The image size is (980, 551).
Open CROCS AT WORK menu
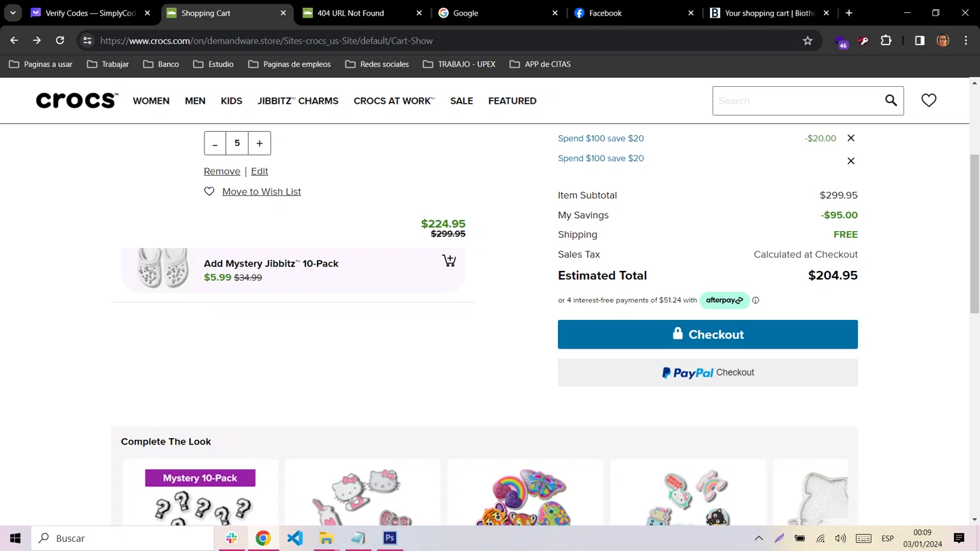click(x=394, y=101)
